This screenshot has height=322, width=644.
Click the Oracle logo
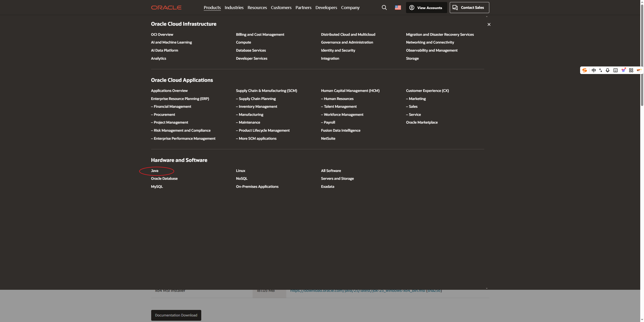click(x=166, y=8)
